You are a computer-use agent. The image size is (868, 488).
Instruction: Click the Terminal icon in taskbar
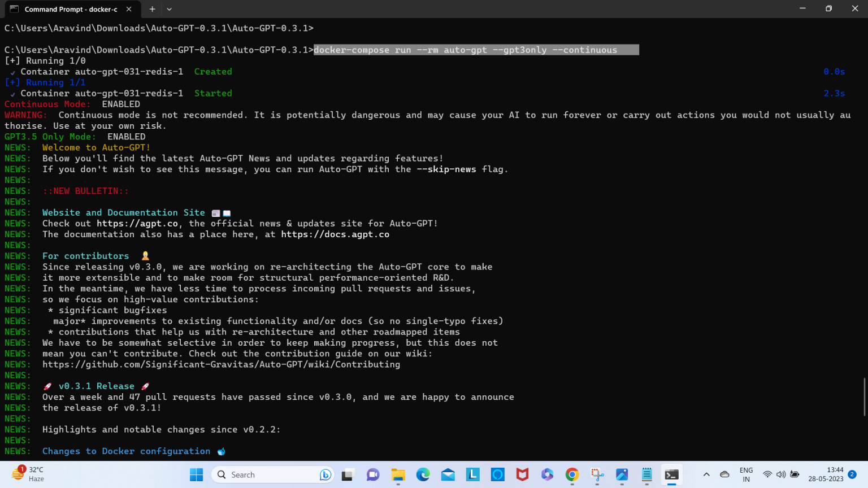click(672, 475)
